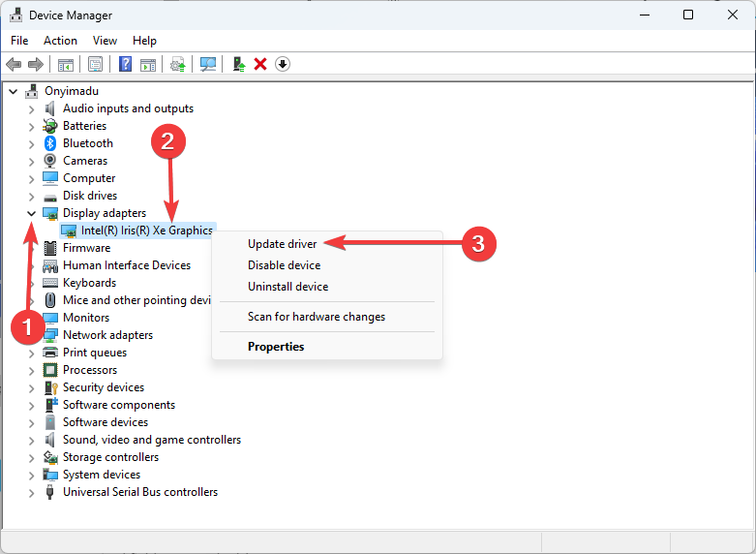This screenshot has height=554, width=756.
Task: Click the Security devices key icon
Action: tap(51, 387)
